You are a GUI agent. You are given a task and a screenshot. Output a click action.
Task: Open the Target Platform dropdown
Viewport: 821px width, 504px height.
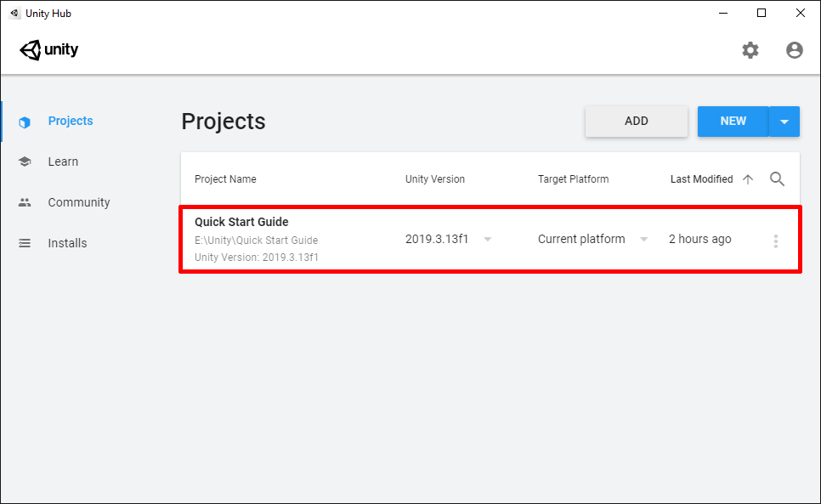point(643,240)
